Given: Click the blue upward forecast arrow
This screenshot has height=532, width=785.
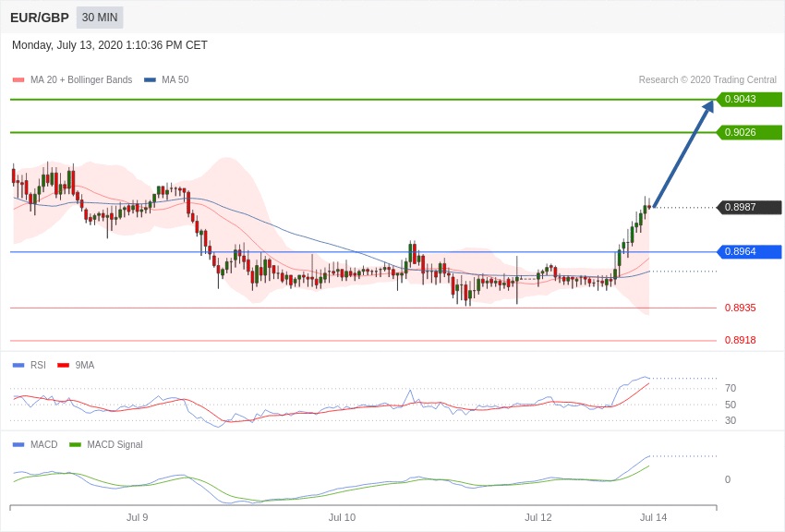Looking at the screenshot, I should (x=683, y=153).
